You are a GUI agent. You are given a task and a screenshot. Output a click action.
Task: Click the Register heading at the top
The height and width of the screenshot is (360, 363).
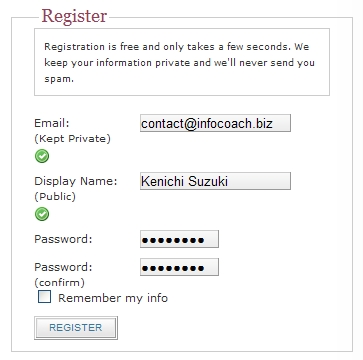74,16
